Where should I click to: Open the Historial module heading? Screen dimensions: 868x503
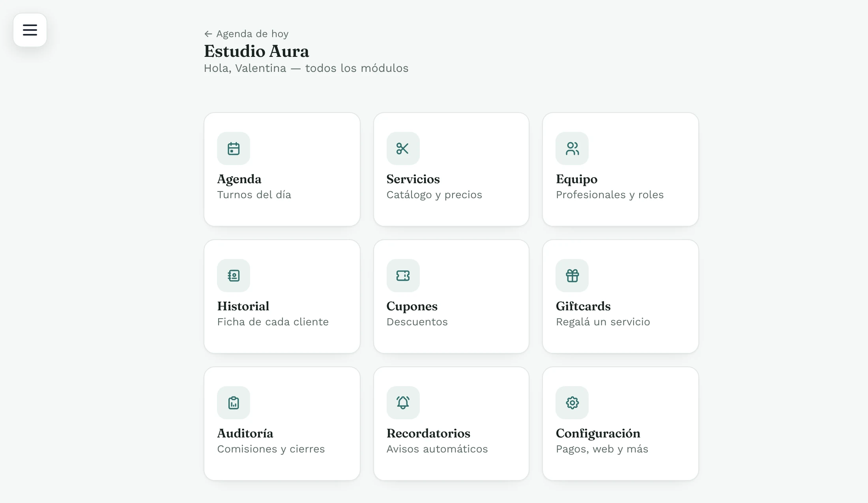pyautogui.click(x=243, y=306)
